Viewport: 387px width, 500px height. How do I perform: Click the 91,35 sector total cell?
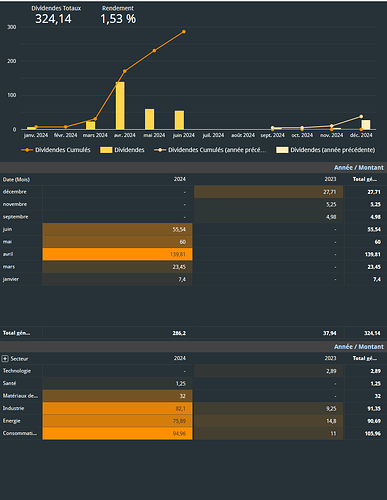pyautogui.click(x=373, y=409)
